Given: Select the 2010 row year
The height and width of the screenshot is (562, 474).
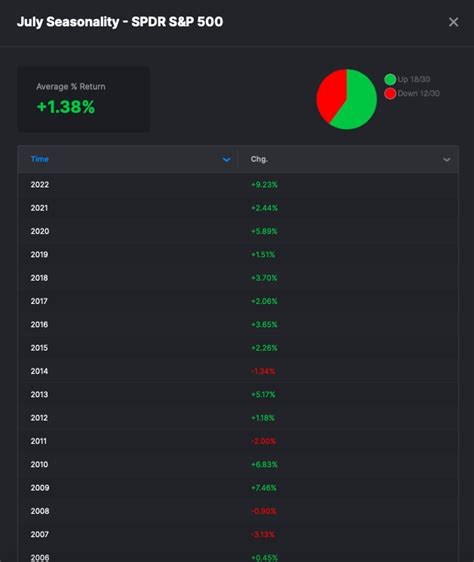Looking at the screenshot, I should [x=39, y=464].
